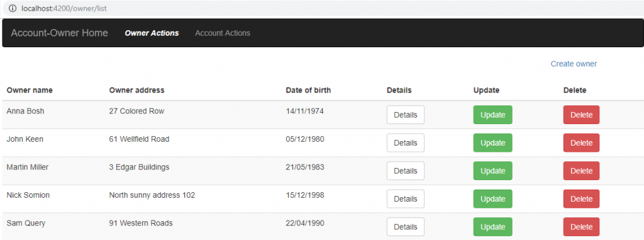The width and height of the screenshot is (644, 240).
Task: Delete owner Anna Bosh
Action: tap(581, 115)
